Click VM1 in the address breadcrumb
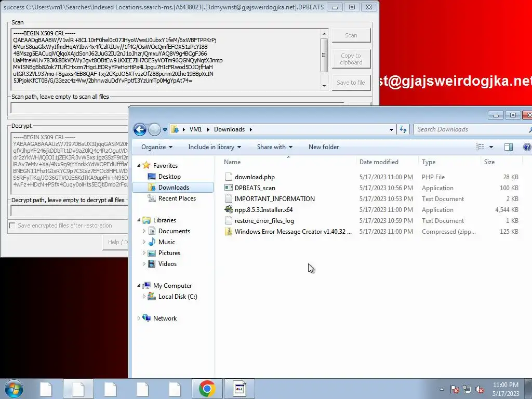This screenshot has height=399, width=532. tap(196, 129)
